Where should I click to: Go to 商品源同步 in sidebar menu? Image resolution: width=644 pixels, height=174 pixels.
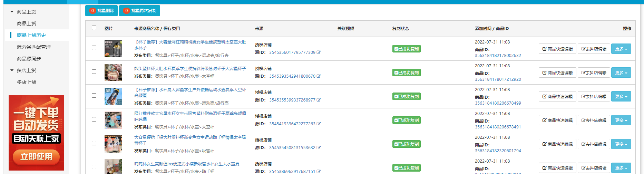29,59
